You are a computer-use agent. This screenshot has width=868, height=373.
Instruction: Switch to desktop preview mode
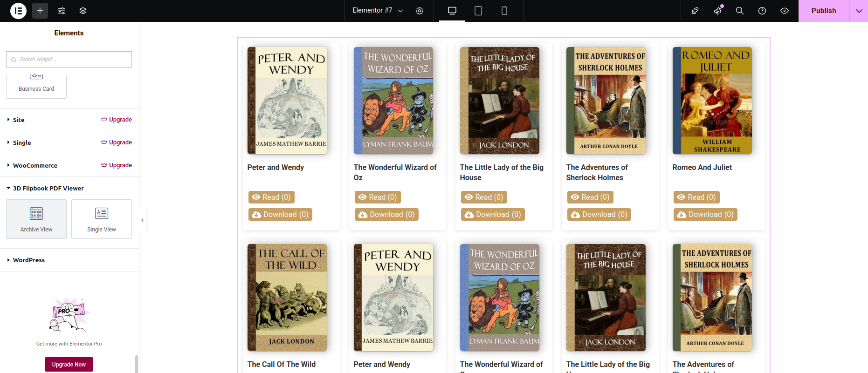[452, 11]
